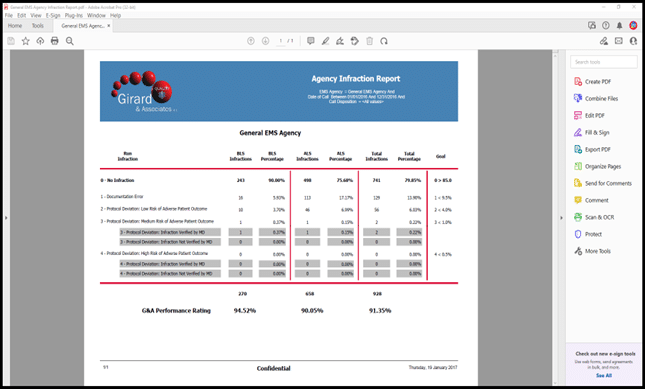
Task: Open the Window menu
Action: [96, 15]
